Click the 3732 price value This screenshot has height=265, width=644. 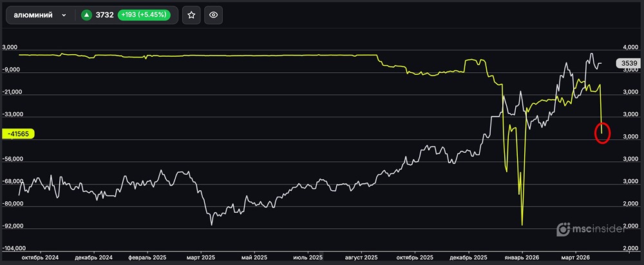pyautogui.click(x=104, y=15)
